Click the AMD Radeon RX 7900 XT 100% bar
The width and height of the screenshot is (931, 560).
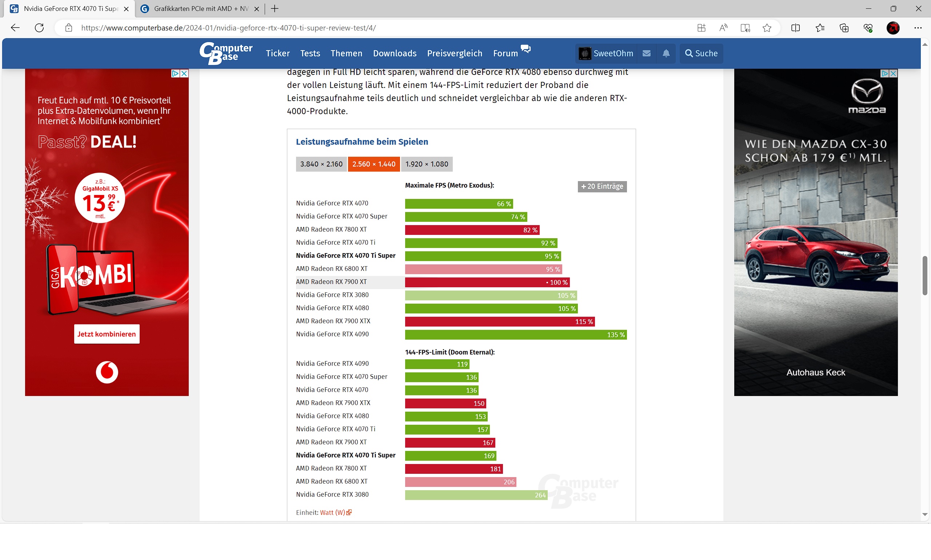coord(487,282)
